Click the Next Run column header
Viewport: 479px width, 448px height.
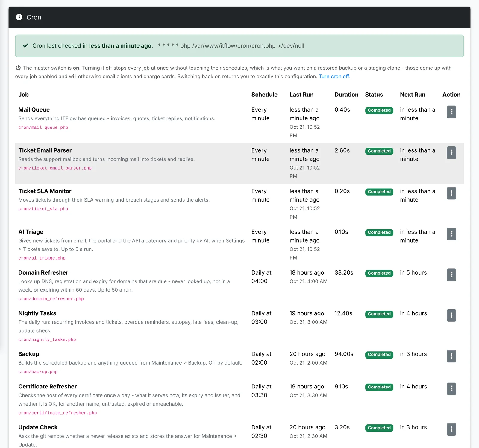(x=413, y=95)
